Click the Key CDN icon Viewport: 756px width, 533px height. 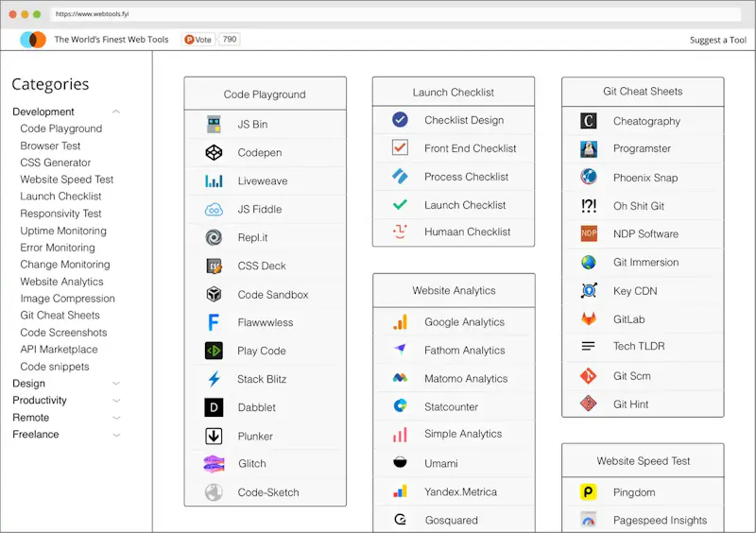click(x=589, y=290)
